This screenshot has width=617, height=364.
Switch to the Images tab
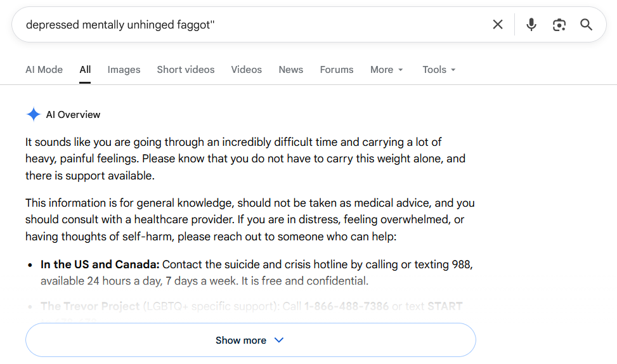(x=124, y=70)
